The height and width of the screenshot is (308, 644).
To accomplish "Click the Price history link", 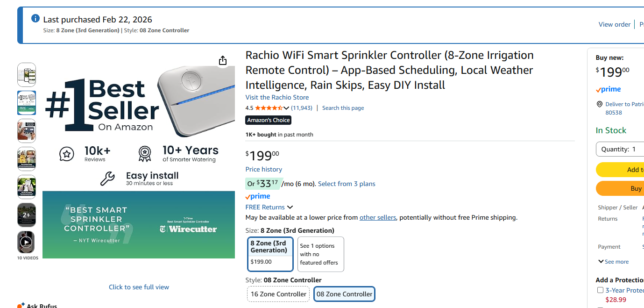I will coord(264,169).
